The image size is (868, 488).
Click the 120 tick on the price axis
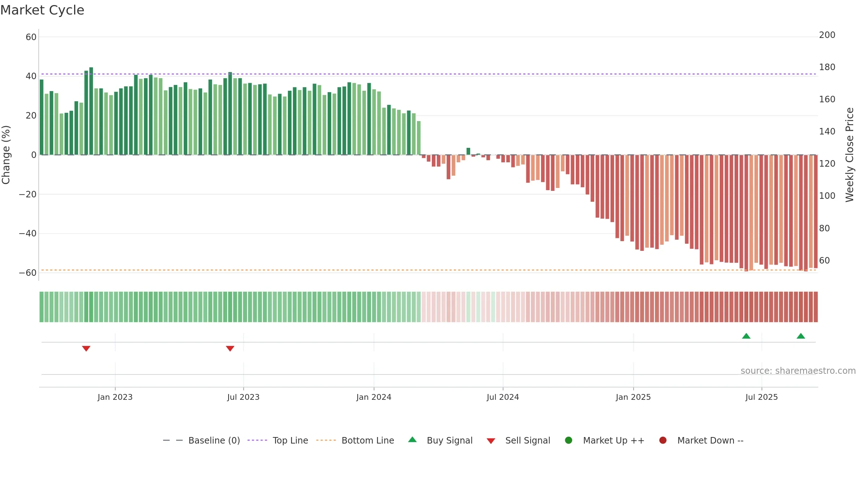coord(827,164)
